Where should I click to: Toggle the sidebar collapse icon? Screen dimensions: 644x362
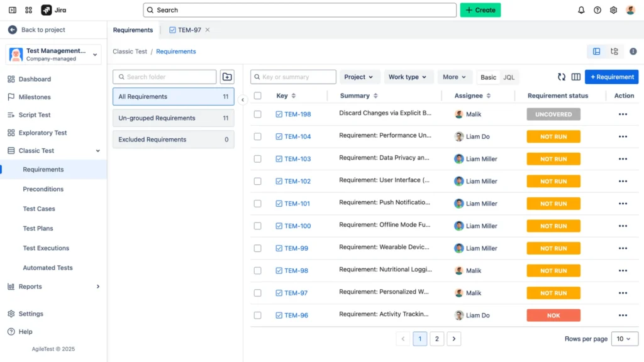click(13, 10)
